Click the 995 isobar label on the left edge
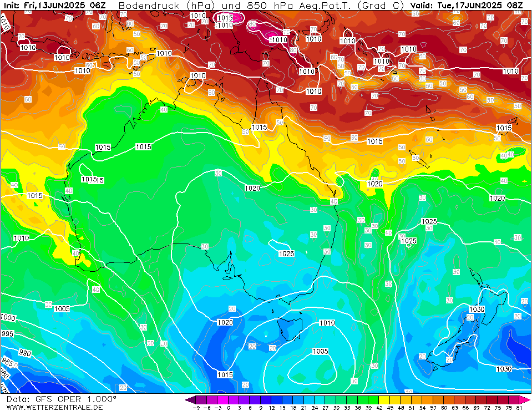 pos(7,334)
